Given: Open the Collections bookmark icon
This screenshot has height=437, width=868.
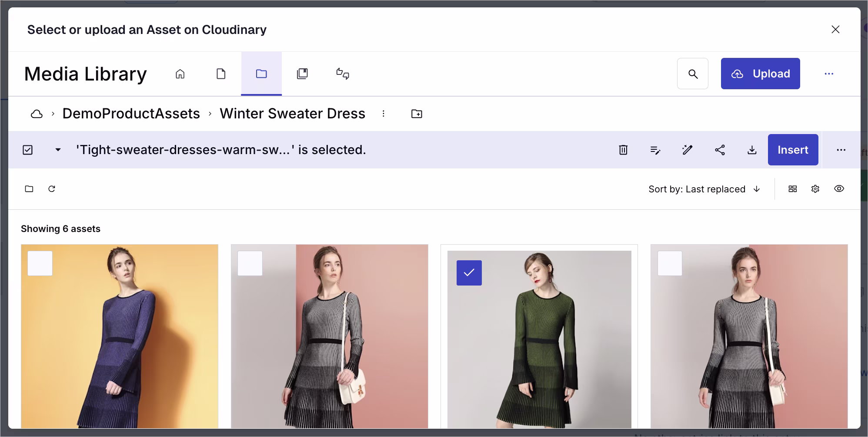Looking at the screenshot, I should click(302, 74).
